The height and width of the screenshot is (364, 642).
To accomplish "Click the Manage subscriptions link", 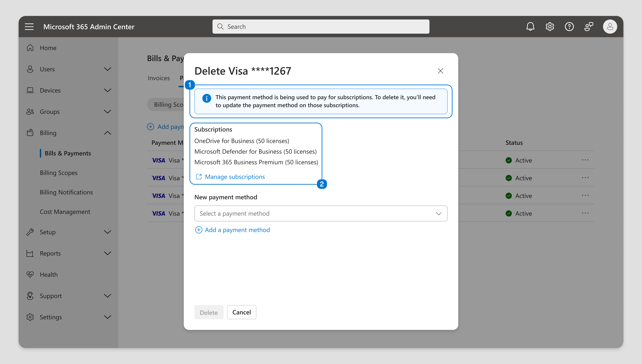I will click(x=235, y=177).
